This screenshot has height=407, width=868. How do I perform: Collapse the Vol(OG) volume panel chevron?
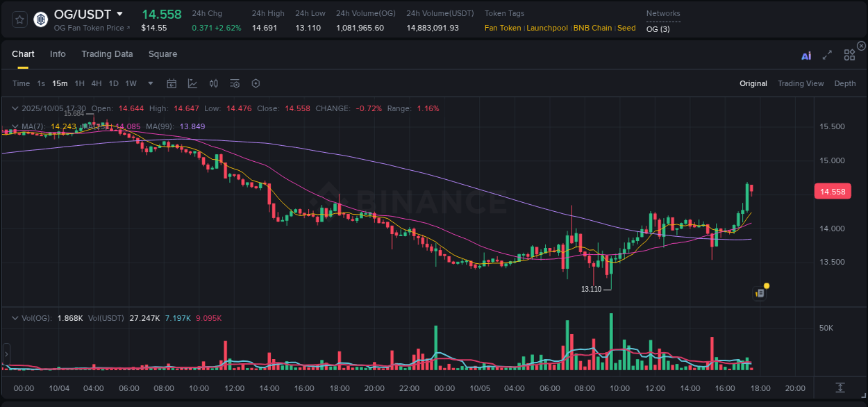pyautogui.click(x=15, y=317)
